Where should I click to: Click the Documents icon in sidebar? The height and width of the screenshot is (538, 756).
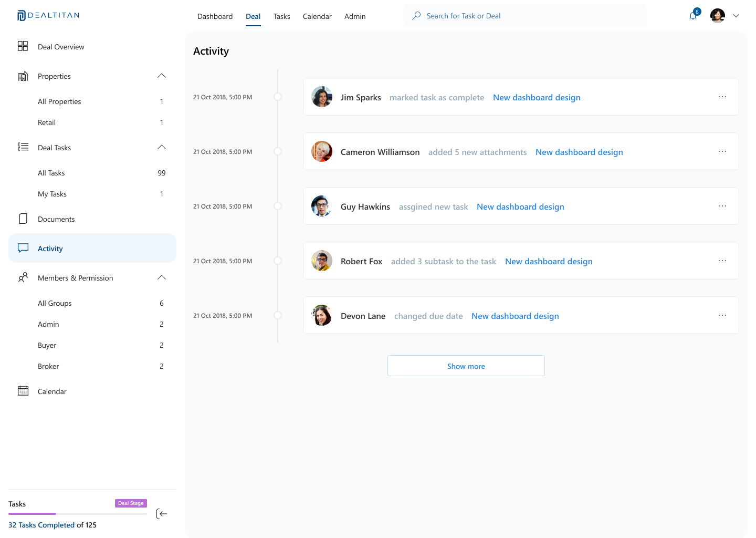(23, 219)
